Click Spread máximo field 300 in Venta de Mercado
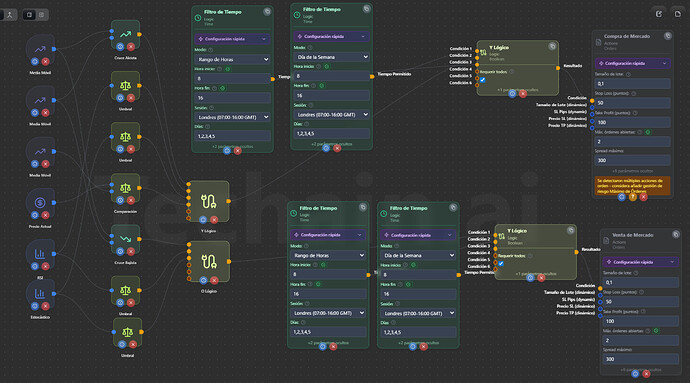This screenshot has width=690, height=383. click(641, 359)
